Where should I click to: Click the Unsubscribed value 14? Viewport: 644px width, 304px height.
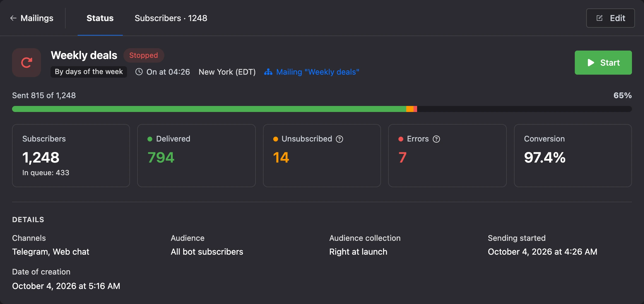click(281, 157)
